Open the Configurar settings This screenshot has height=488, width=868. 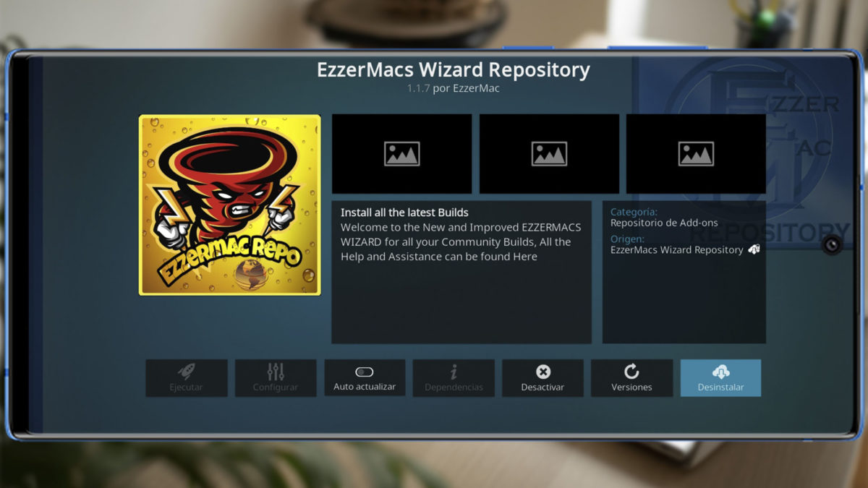276,378
